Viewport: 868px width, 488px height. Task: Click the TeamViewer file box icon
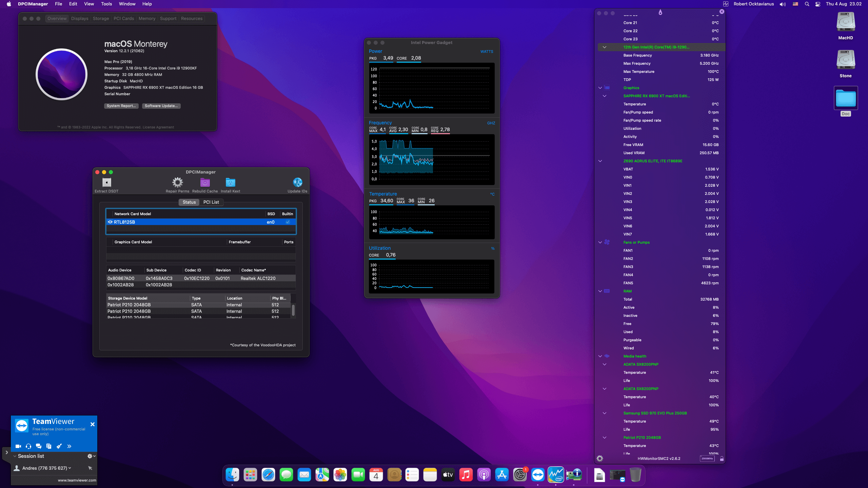pyautogui.click(x=49, y=446)
